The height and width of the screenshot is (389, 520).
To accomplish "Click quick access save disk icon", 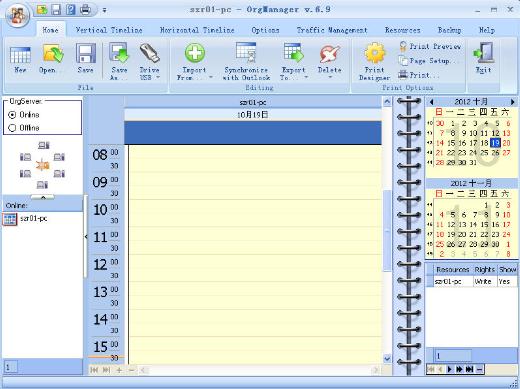I will click(x=56, y=10).
